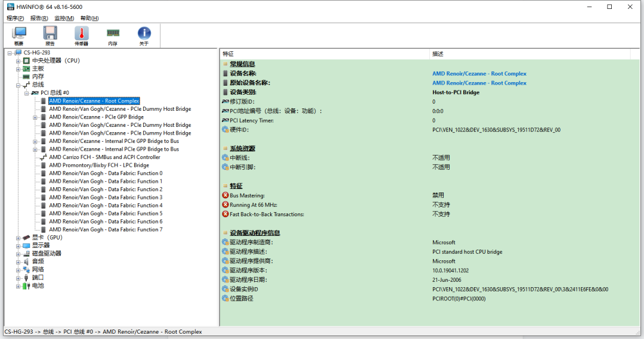Collapse the CS-HG-293 root node
644x339 pixels.
(x=10, y=53)
